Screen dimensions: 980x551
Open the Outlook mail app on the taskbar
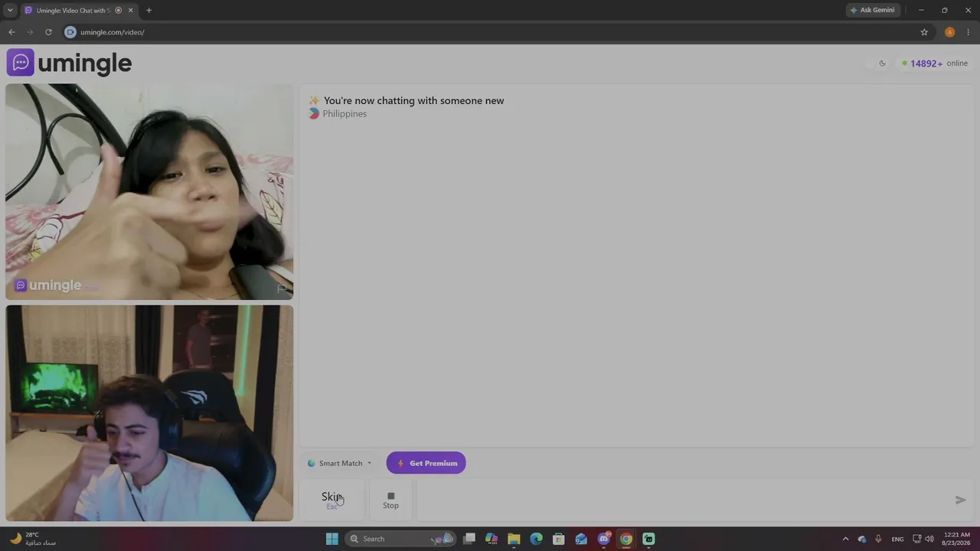tap(581, 539)
